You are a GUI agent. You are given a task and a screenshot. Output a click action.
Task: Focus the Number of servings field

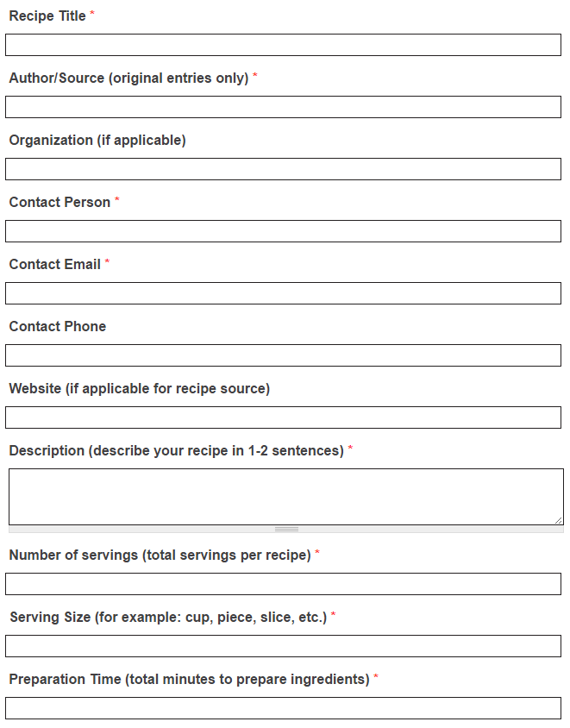point(283,584)
